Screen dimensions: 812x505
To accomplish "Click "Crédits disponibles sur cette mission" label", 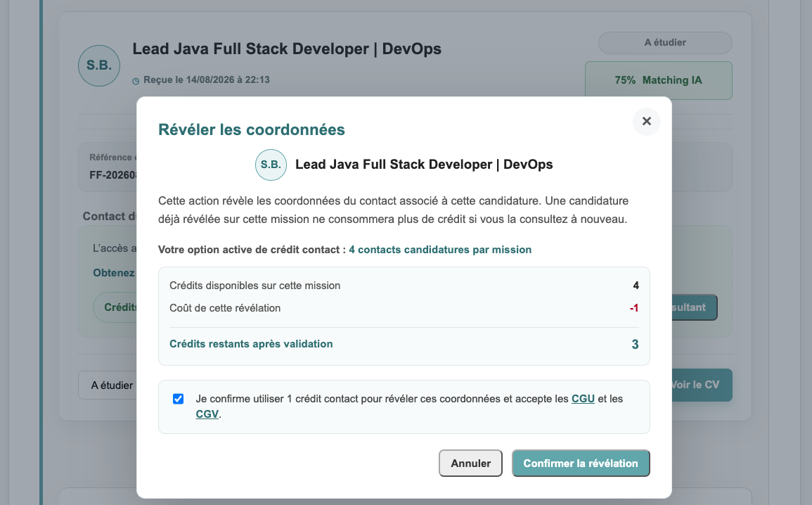I will [x=254, y=286].
